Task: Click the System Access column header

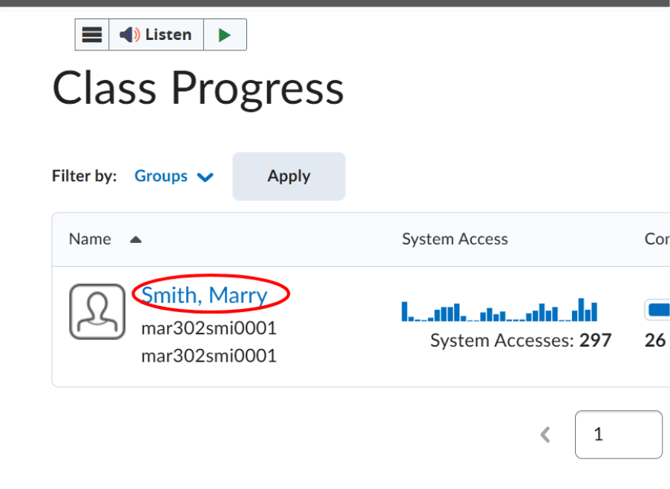Action: [x=455, y=239]
